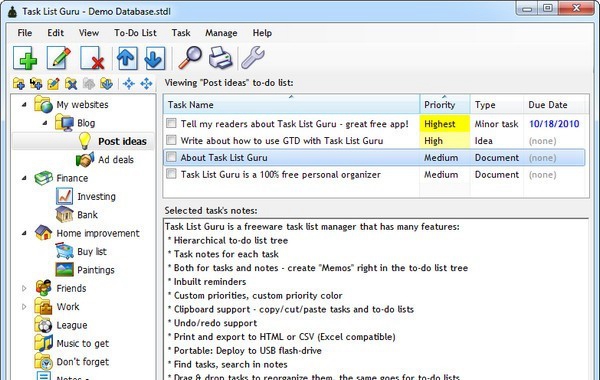Click the League soccer ball folder icon
The height and width of the screenshot is (380, 600).
tap(43, 325)
